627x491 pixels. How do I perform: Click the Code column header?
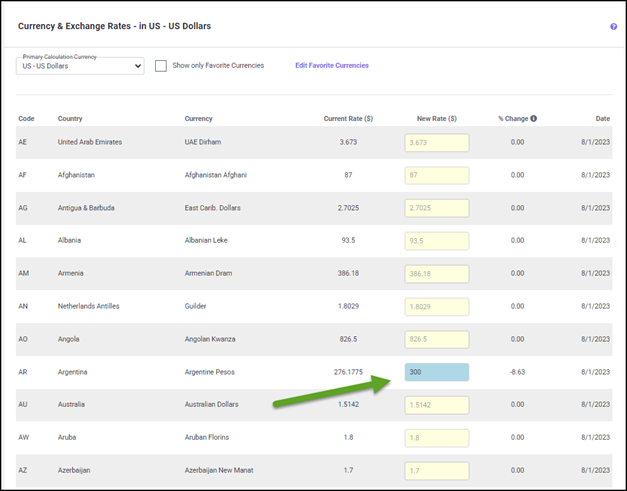pos(26,119)
